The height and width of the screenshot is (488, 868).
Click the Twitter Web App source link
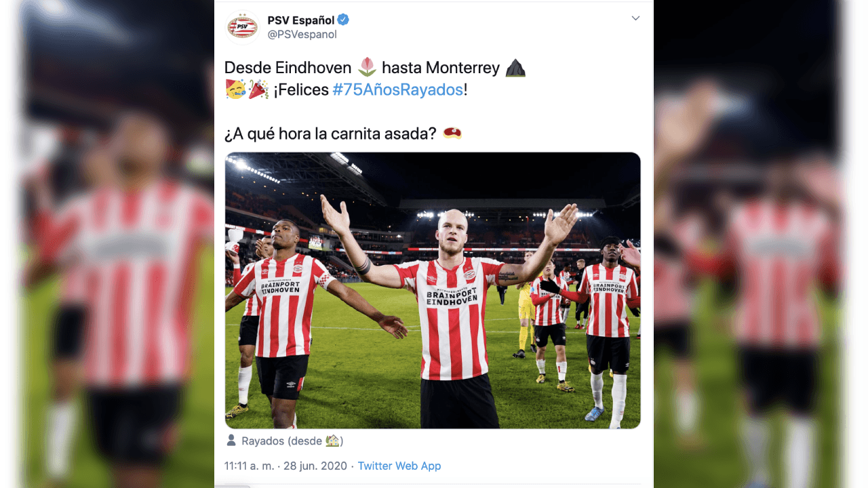pyautogui.click(x=399, y=466)
